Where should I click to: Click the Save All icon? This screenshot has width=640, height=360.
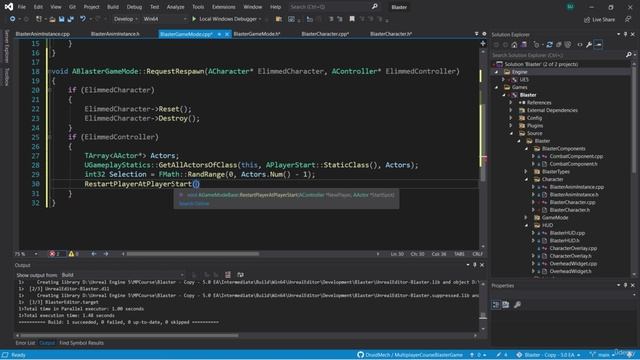coord(71,19)
